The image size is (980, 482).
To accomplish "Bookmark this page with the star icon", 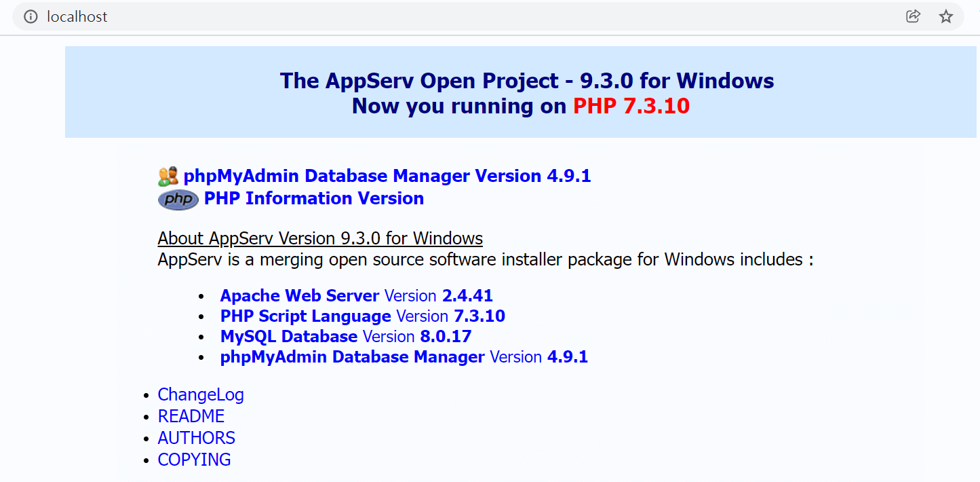I will pos(946,17).
